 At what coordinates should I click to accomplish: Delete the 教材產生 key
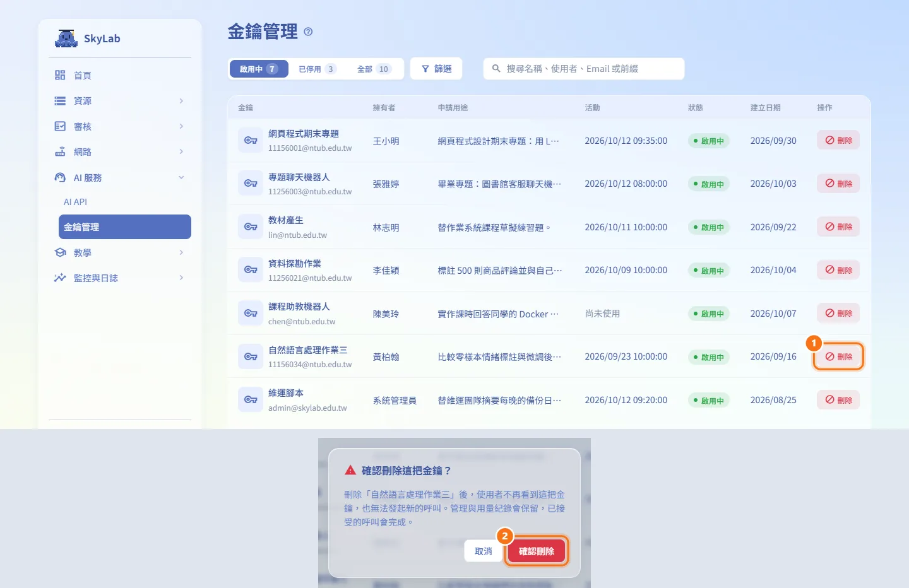point(838,227)
